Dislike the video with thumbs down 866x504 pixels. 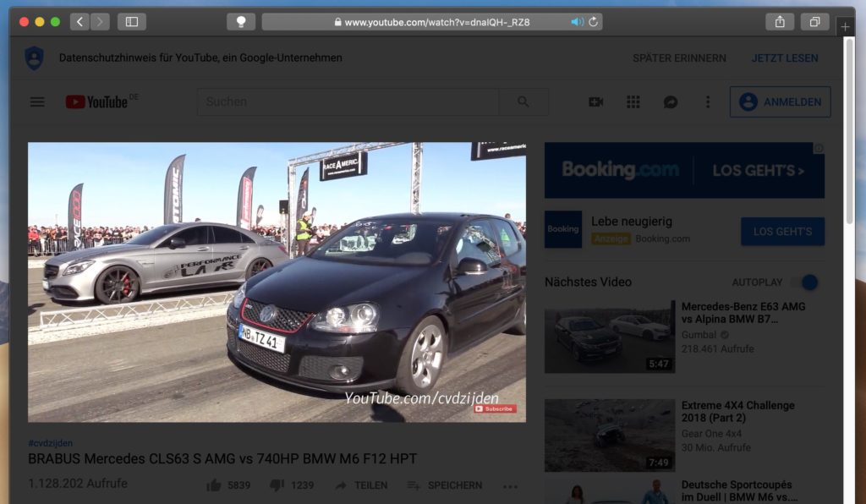[x=277, y=485]
